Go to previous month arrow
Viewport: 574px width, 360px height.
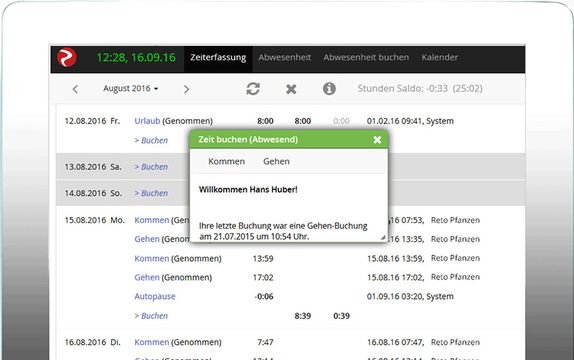75,89
